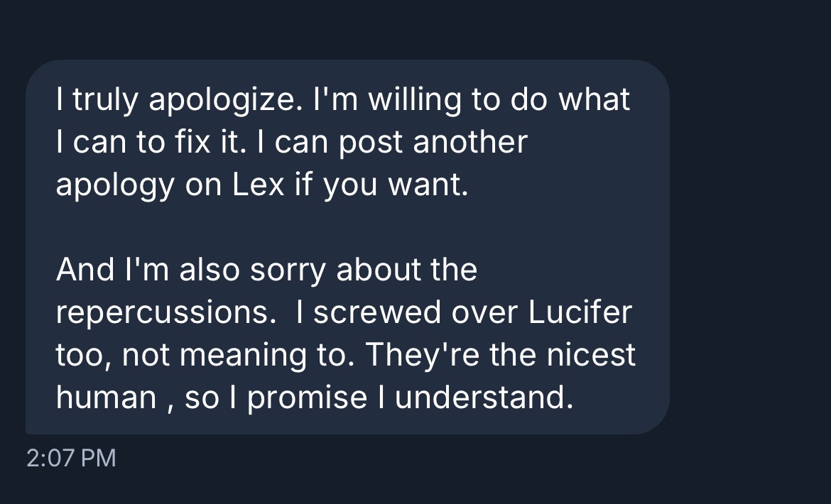Image resolution: width=831 pixels, height=504 pixels.
Task: Click the word "understand" at the message end
Action: (482, 398)
